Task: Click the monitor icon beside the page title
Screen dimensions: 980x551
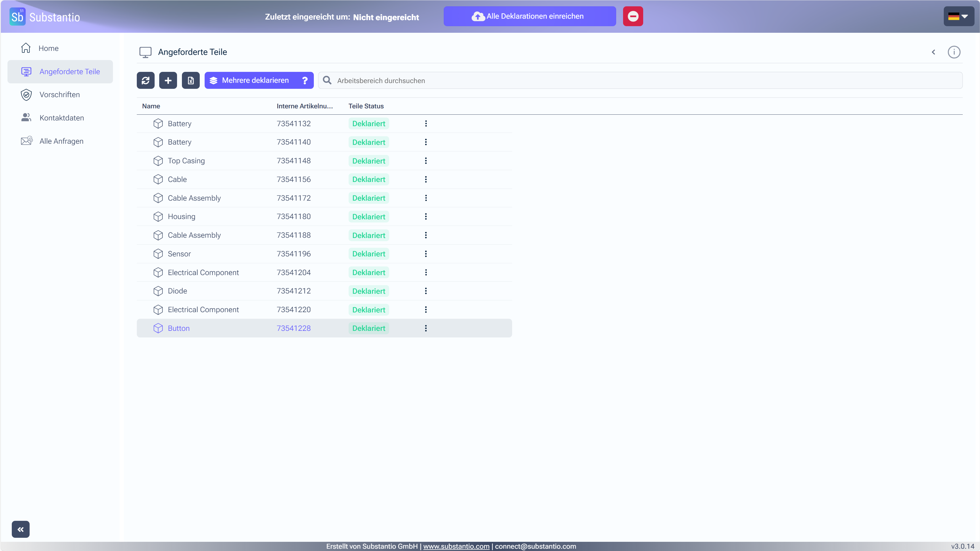Action: point(145,52)
